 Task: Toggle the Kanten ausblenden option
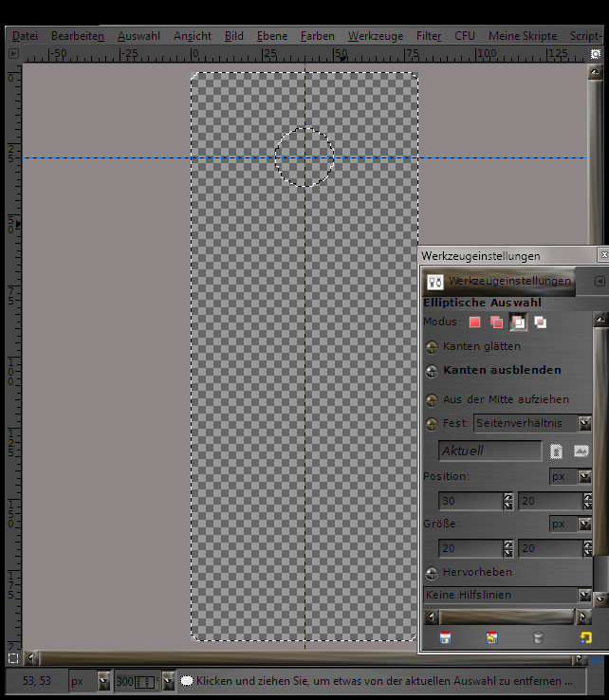[x=433, y=371]
